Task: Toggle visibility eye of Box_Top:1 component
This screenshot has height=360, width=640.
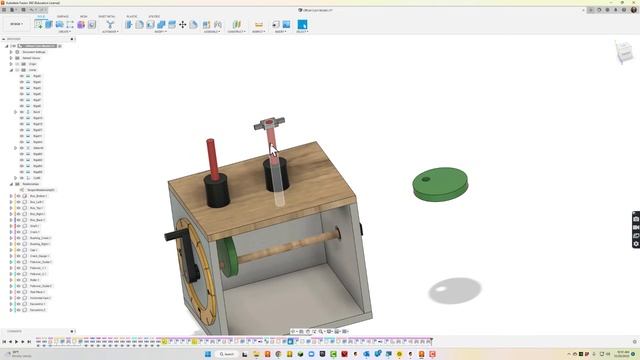Action: click(x=18, y=208)
